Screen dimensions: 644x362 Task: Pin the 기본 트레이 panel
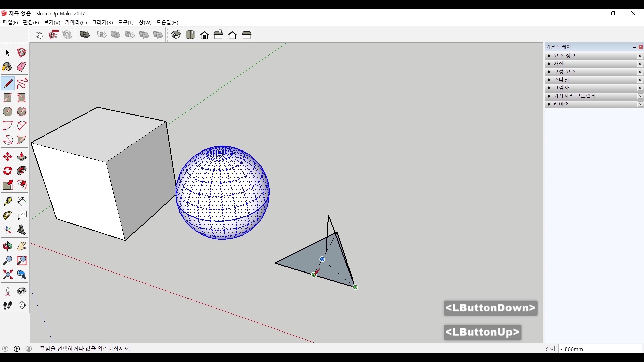coord(634,47)
